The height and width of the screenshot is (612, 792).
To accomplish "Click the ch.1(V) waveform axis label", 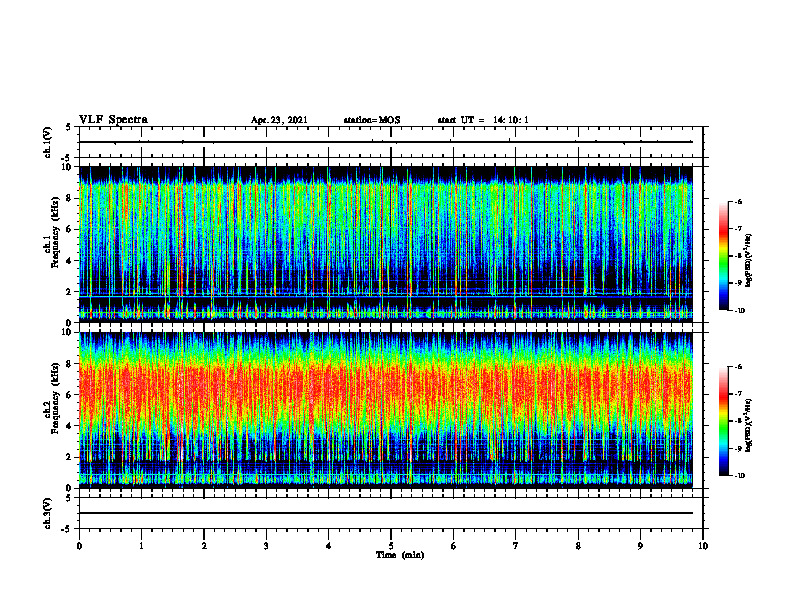I will (x=48, y=142).
